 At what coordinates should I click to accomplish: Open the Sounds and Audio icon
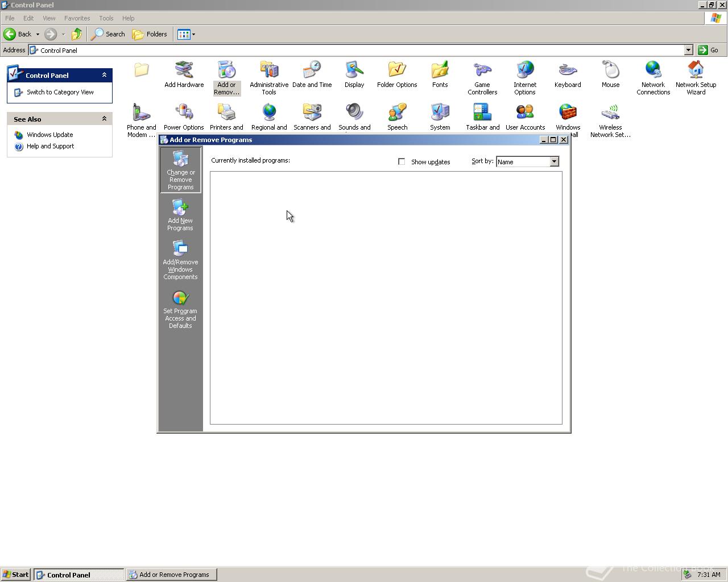pyautogui.click(x=354, y=117)
